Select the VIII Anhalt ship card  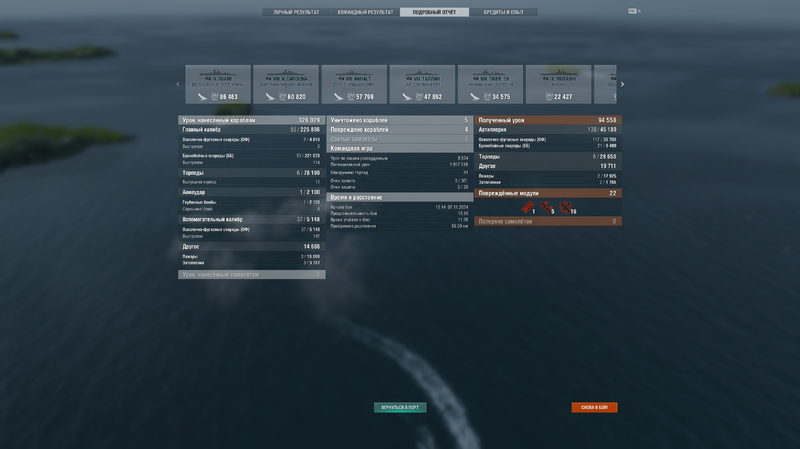[x=354, y=84]
